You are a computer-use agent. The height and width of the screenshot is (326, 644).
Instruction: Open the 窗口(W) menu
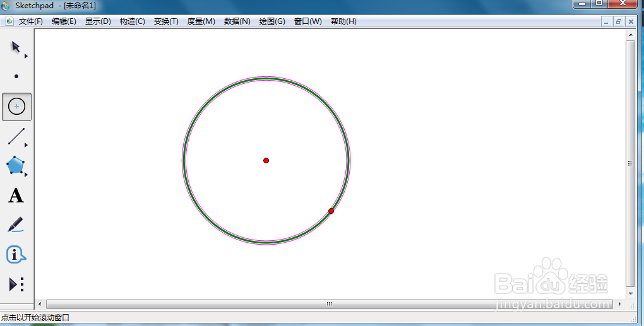coord(308,21)
